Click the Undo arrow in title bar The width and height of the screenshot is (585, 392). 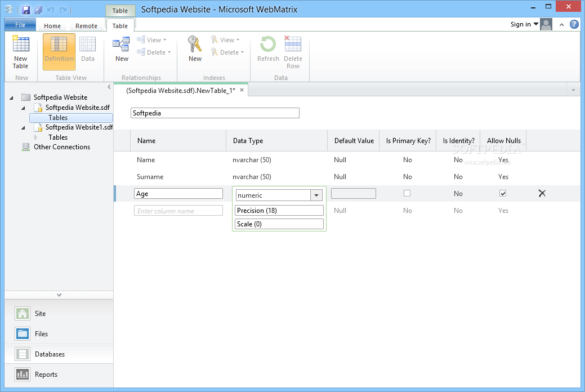[51, 10]
